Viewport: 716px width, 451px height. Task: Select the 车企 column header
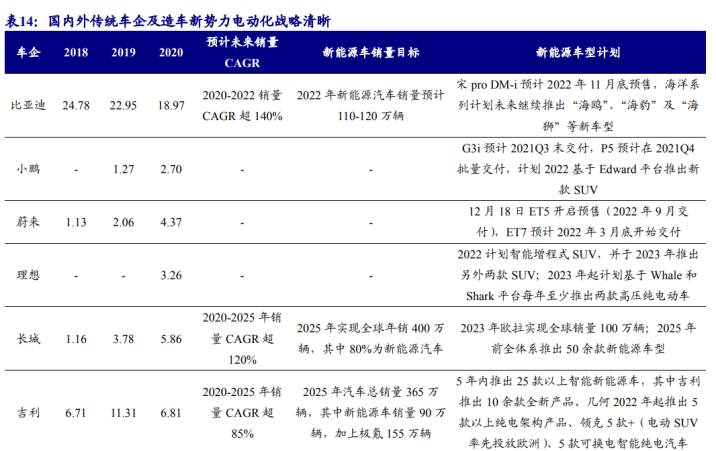[x=28, y=52]
